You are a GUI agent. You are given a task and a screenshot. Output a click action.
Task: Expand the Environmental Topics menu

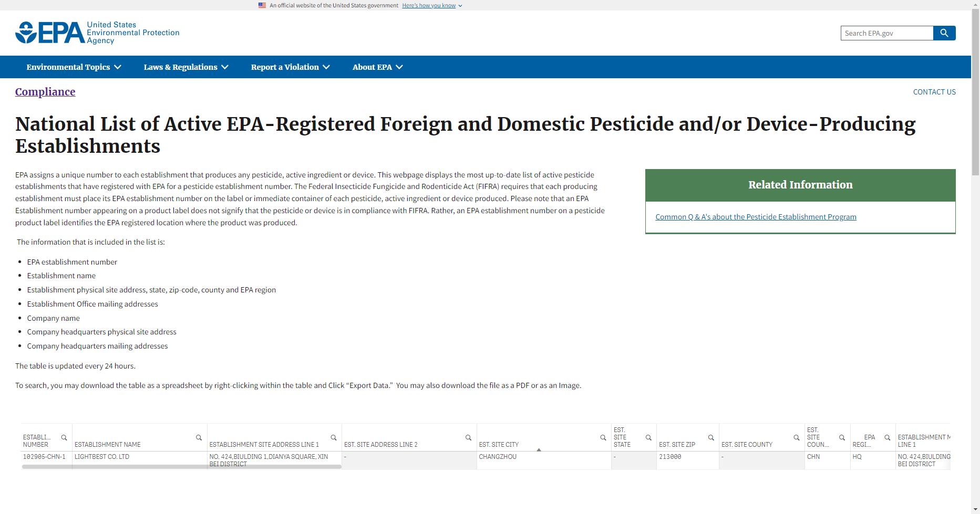[x=74, y=67]
